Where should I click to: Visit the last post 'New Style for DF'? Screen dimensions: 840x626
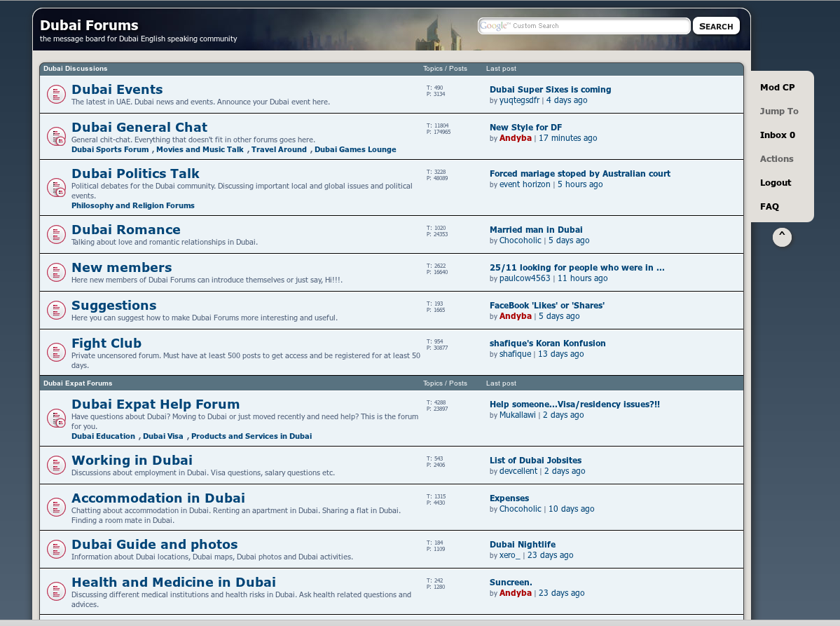525,128
